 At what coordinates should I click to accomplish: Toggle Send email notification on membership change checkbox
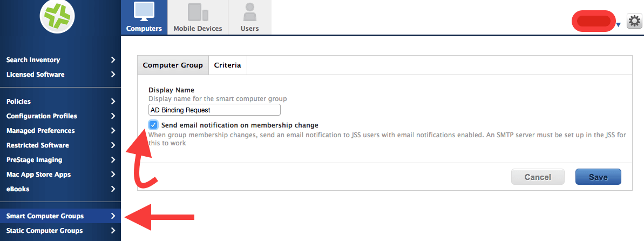(x=153, y=125)
